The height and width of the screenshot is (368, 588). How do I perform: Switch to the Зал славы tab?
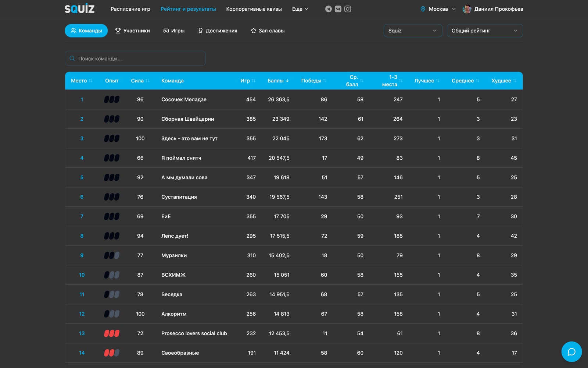[268, 31]
